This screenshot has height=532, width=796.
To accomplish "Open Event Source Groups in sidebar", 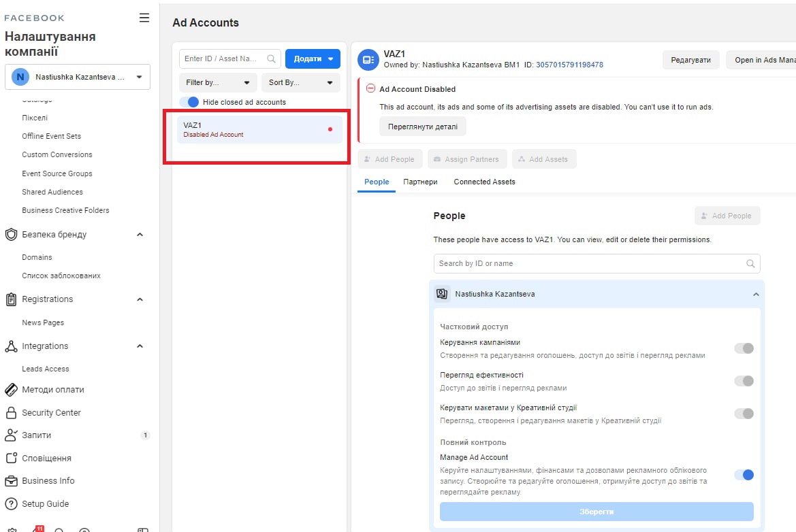I will [x=57, y=173].
